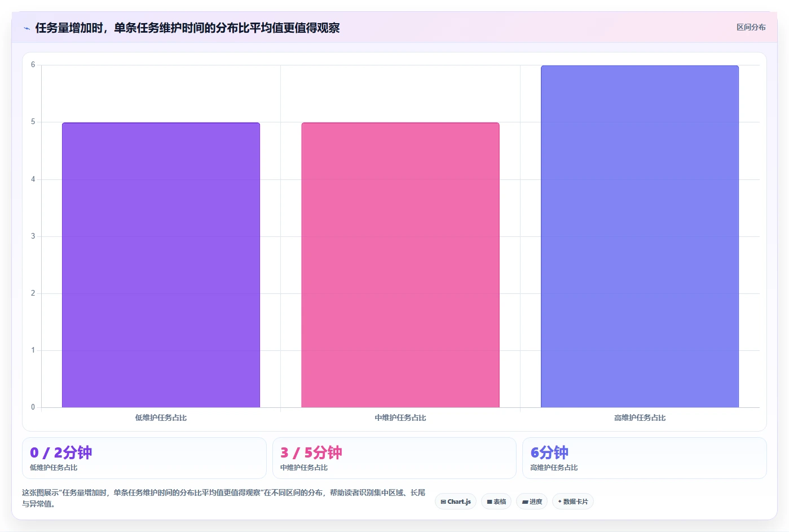
Task: Open the 3 / 5分钟 data card
Action: pyautogui.click(x=394, y=458)
